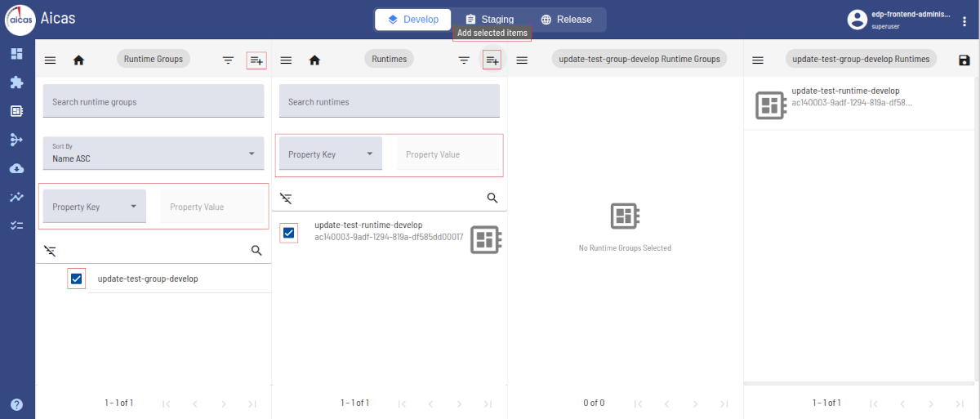The width and height of the screenshot is (980, 419).
Task: Expand Property Key dropdown in Runtime Groups
Action: coord(95,207)
